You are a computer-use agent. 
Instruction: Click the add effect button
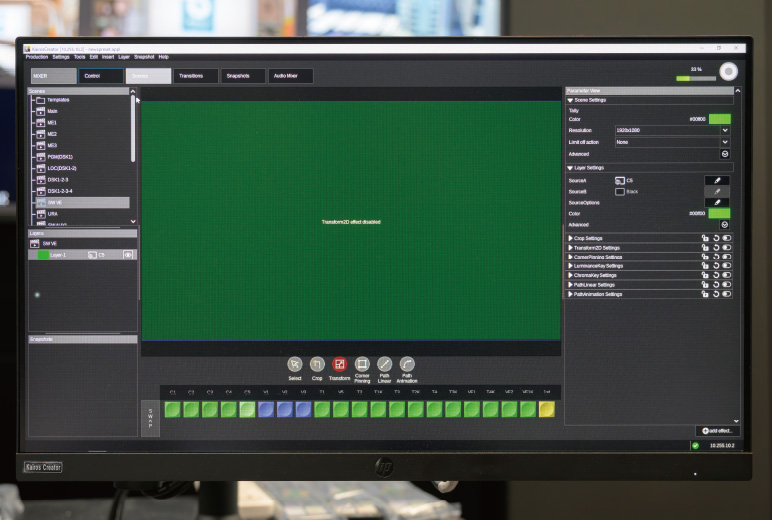(x=717, y=430)
